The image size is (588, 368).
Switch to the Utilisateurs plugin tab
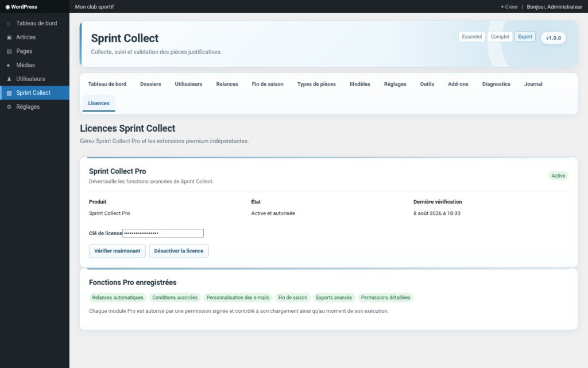pos(188,84)
